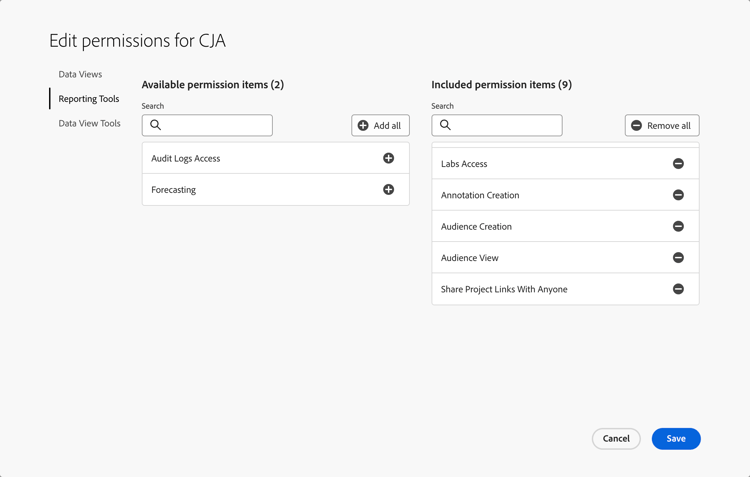The image size is (750, 477).
Task: Remove Labs Access with minus icon
Action: pos(678,164)
